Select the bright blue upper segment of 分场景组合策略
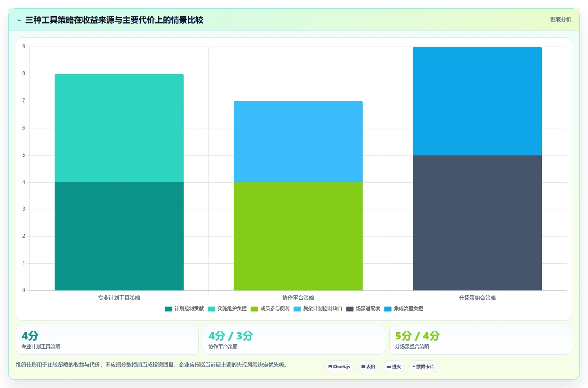The width and height of the screenshot is (588, 388). pyautogui.click(x=477, y=101)
